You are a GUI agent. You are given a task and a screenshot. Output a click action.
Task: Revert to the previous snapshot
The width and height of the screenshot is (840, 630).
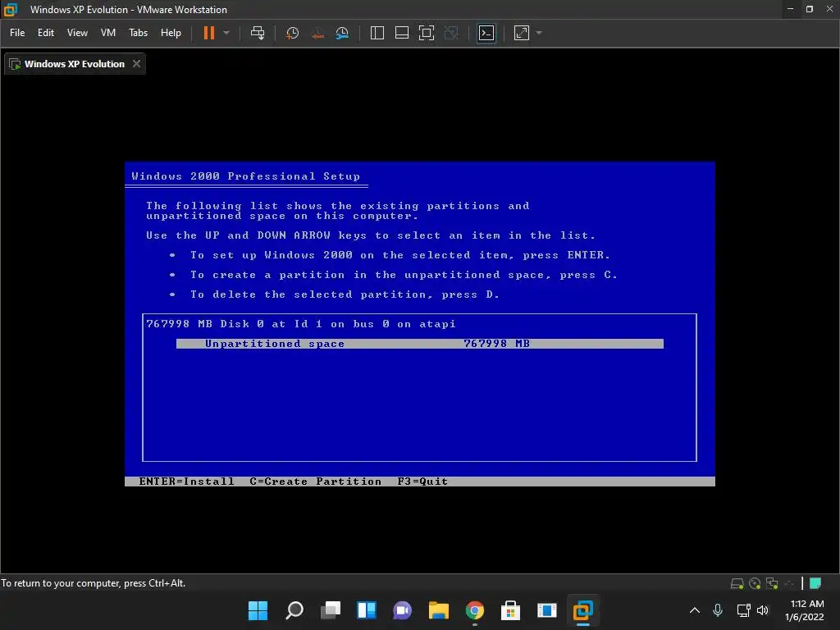pyautogui.click(x=317, y=33)
